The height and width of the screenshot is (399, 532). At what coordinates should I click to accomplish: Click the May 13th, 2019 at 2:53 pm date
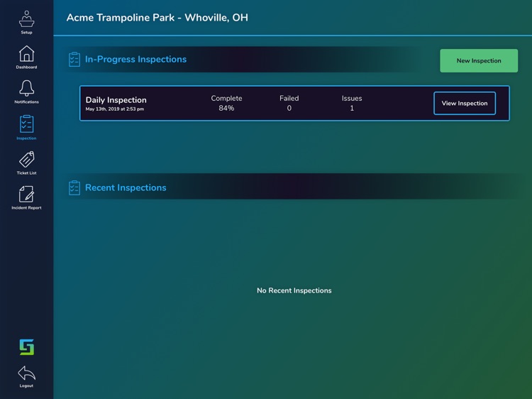click(x=115, y=109)
